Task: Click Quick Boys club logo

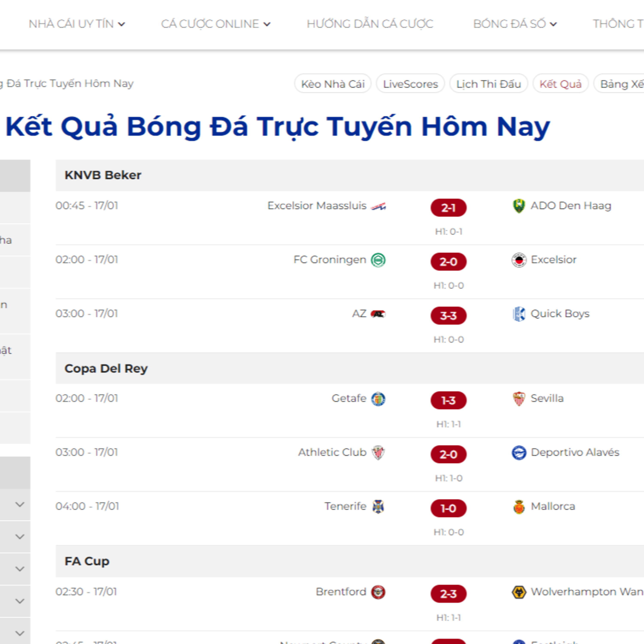Action: pyautogui.click(x=519, y=314)
